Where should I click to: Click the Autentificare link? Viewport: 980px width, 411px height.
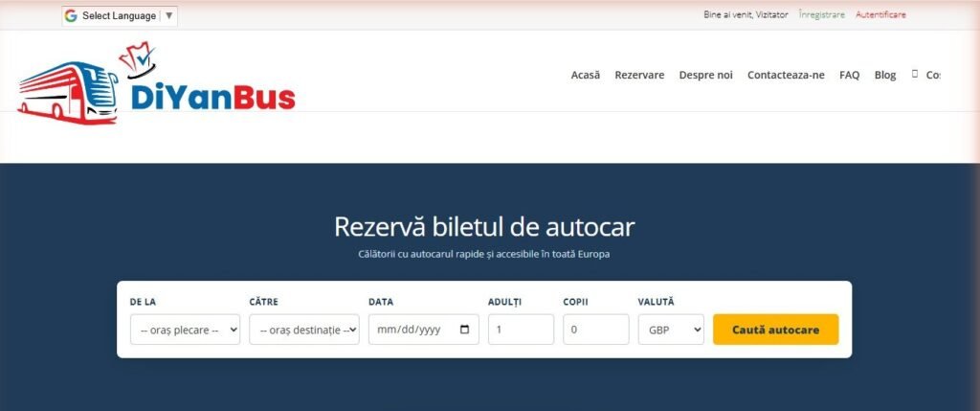click(880, 14)
